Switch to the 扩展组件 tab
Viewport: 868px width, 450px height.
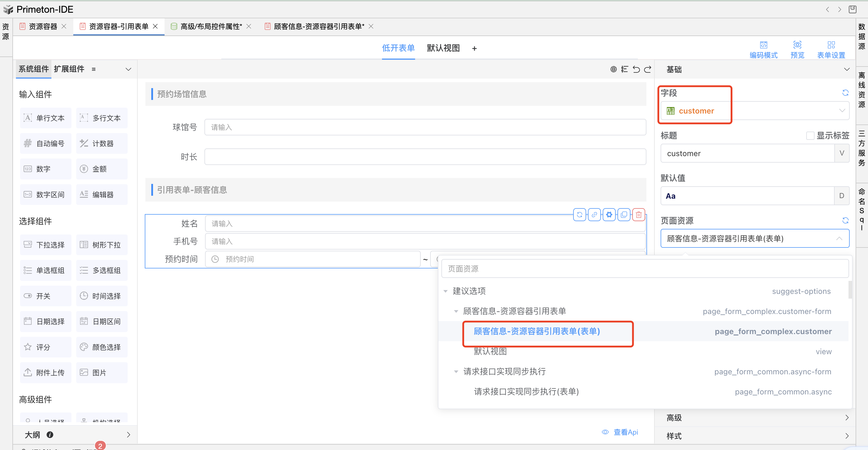(x=69, y=69)
